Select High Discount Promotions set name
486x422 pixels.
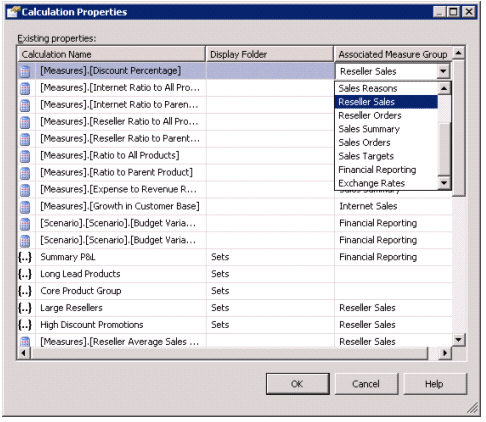click(x=92, y=325)
